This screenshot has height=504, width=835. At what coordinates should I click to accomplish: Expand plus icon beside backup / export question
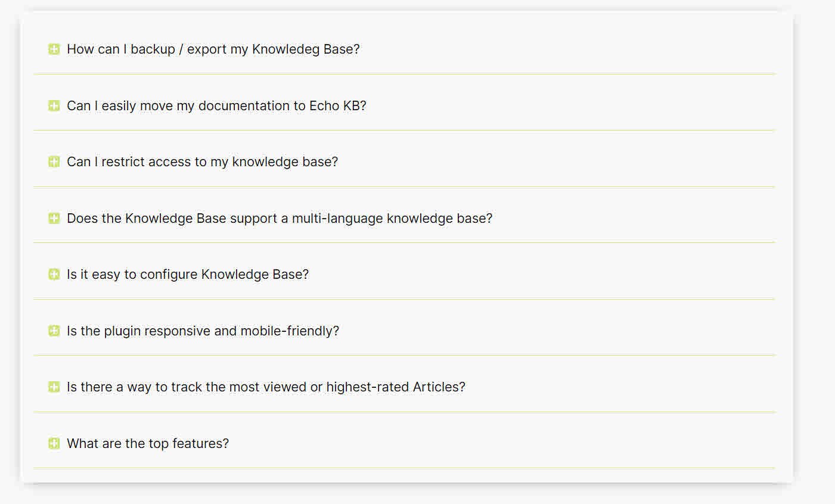[54, 49]
